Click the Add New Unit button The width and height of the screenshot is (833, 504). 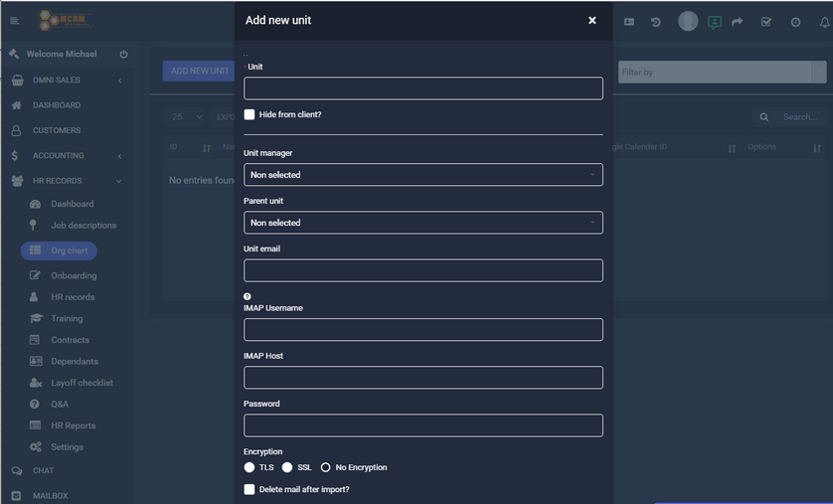(199, 72)
